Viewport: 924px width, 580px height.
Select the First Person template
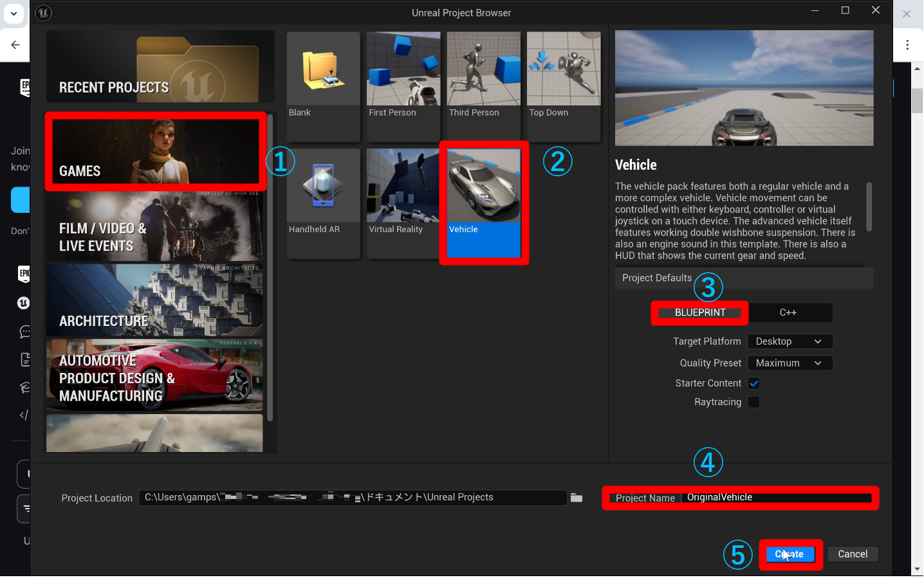pyautogui.click(x=403, y=86)
